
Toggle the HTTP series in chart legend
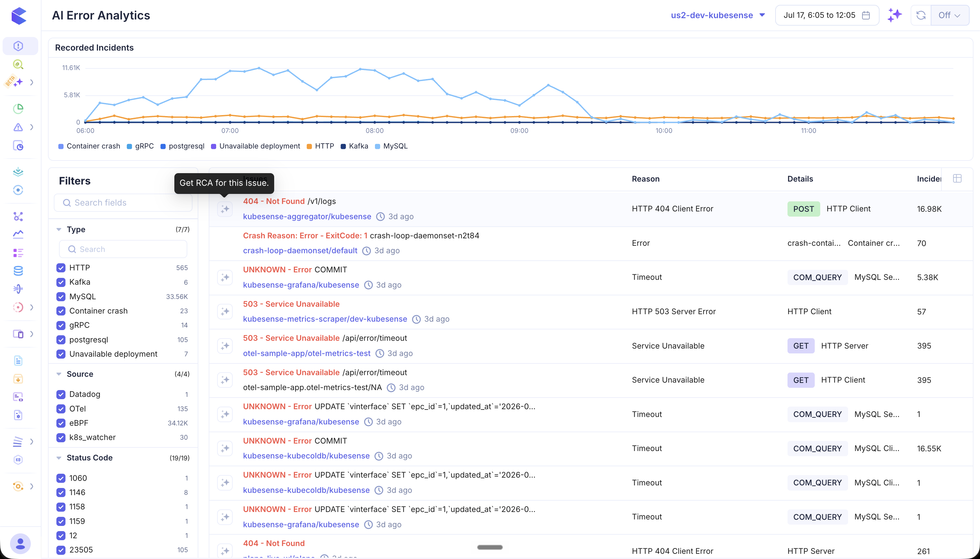point(321,146)
